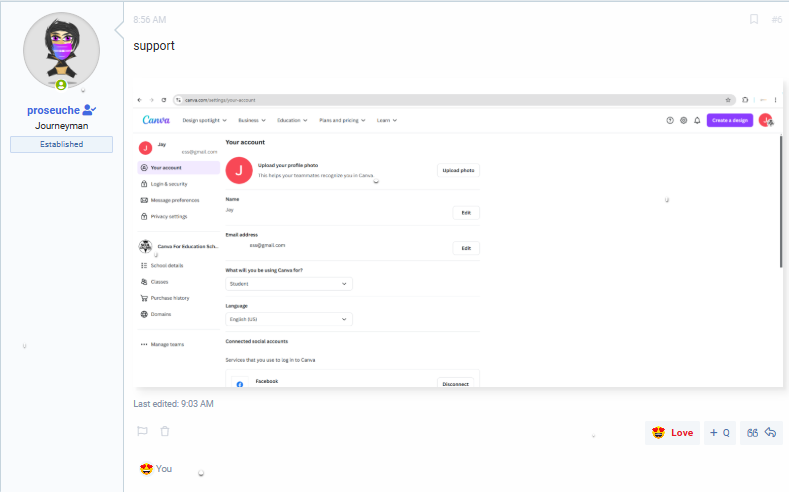Expand the Design spotlight menu

pyautogui.click(x=204, y=120)
